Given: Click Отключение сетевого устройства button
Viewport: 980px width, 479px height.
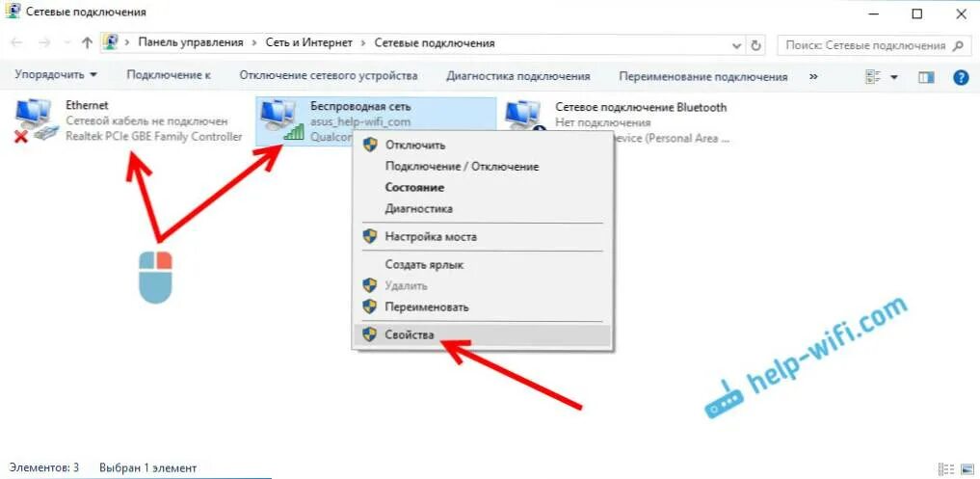Looking at the screenshot, I should (x=329, y=76).
